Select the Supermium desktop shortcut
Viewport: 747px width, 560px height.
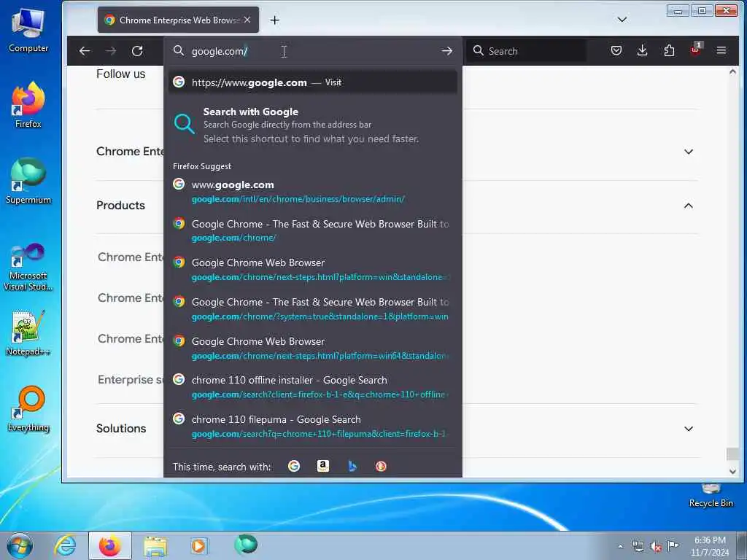28,182
